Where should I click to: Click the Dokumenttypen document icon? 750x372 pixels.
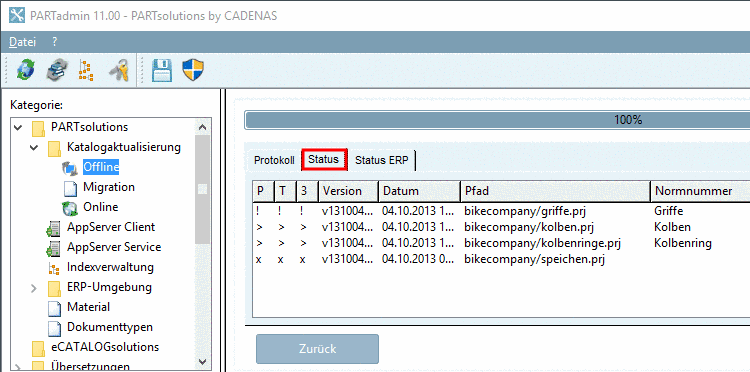pos(54,328)
